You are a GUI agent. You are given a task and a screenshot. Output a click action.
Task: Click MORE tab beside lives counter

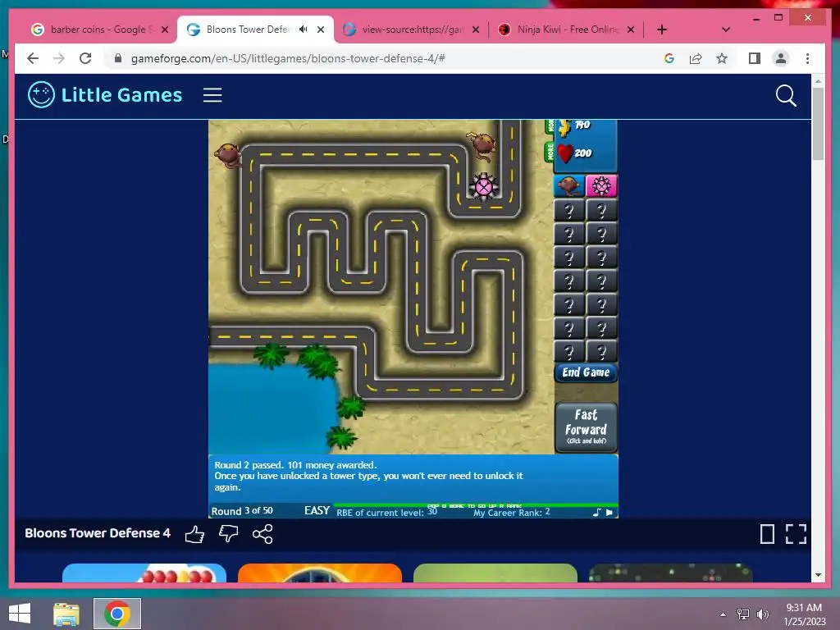[x=549, y=152]
